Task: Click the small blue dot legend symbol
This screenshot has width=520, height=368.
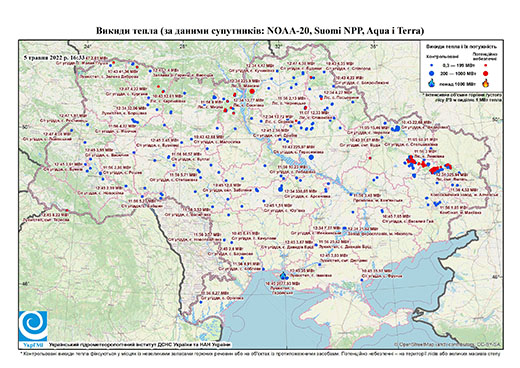Action: (x=432, y=66)
